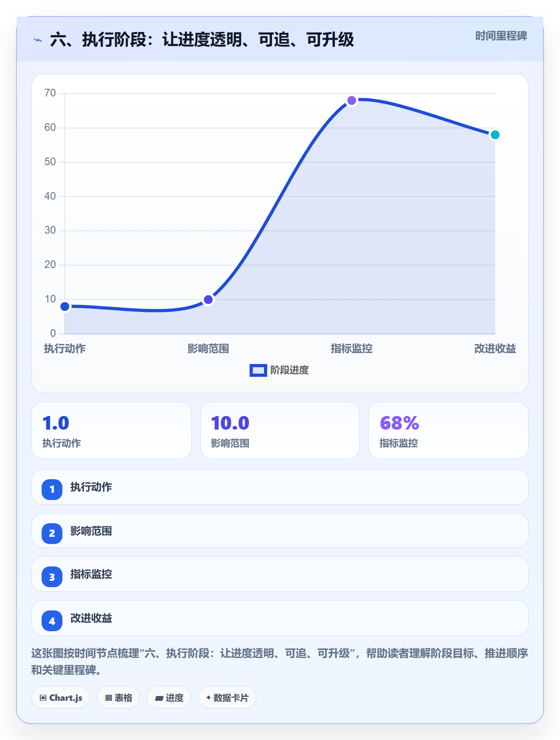Open the 影响范围 milestone row
This screenshot has width=560, height=740.
click(280, 531)
